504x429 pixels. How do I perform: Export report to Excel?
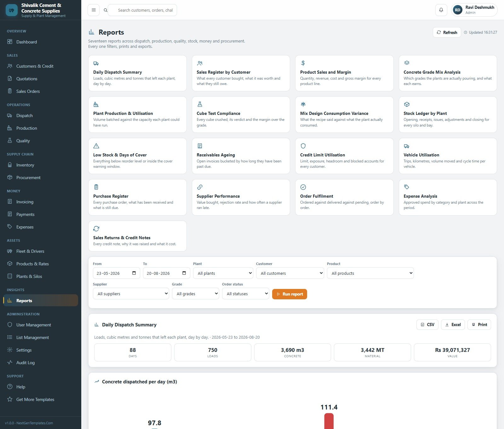point(453,325)
